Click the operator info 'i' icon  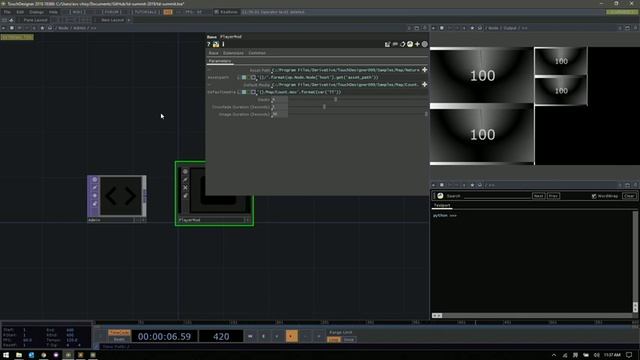coord(223,44)
